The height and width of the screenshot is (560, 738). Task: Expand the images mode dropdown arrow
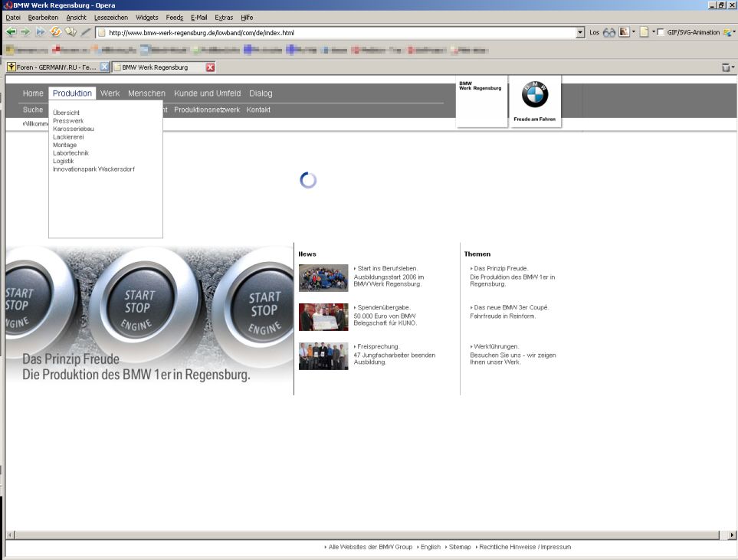[x=634, y=32]
